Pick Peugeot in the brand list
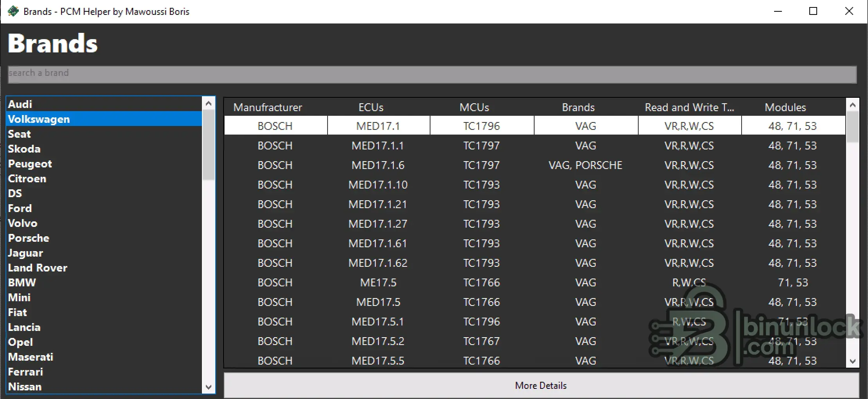Image resolution: width=868 pixels, height=399 pixels. pyautogui.click(x=104, y=164)
